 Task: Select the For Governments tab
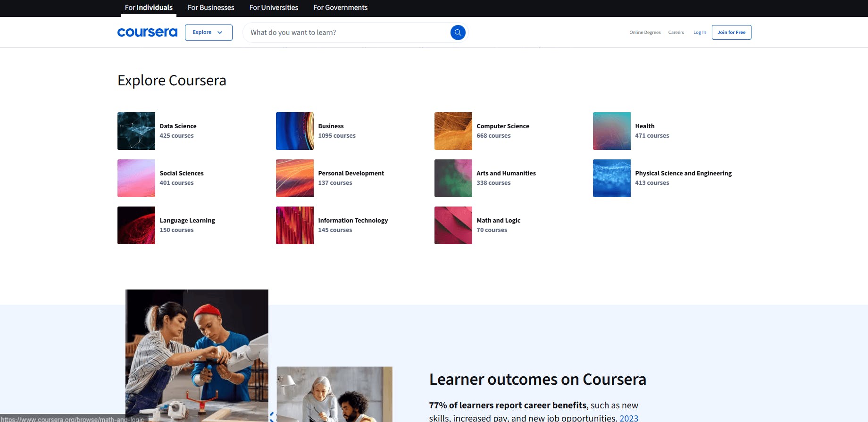pos(341,8)
